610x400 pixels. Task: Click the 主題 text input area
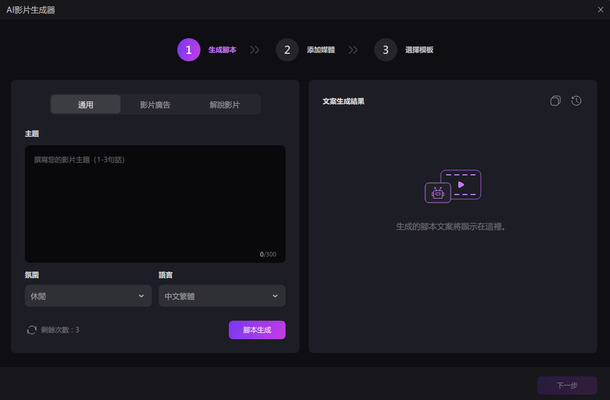pyautogui.click(x=155, y=204)
